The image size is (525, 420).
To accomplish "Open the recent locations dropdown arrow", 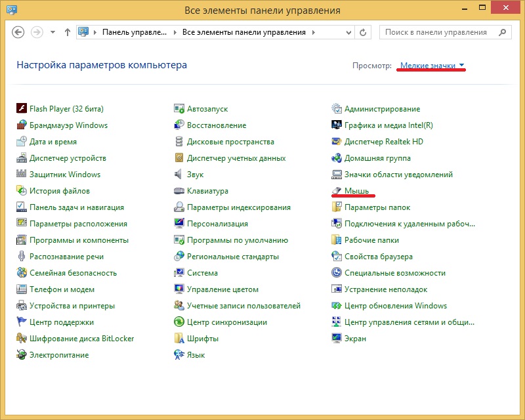I will 52,33.
